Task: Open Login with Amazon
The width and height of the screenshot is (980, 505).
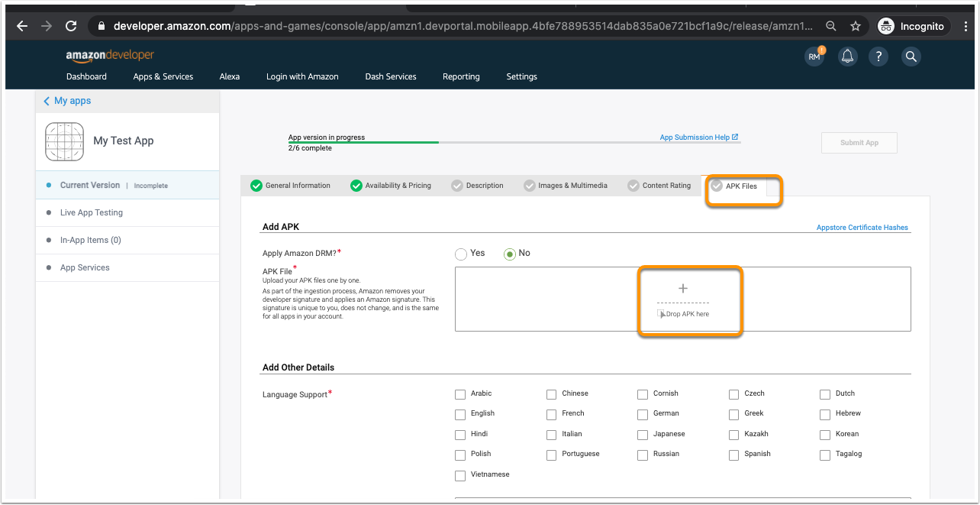Action: (x=302, y=76)
